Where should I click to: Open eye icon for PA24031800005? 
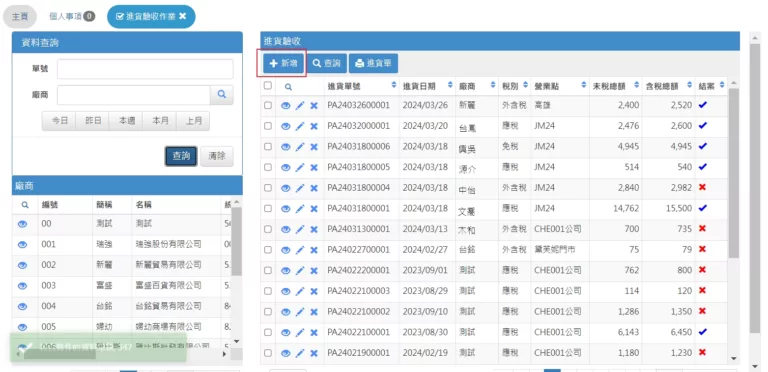[286, 167]
